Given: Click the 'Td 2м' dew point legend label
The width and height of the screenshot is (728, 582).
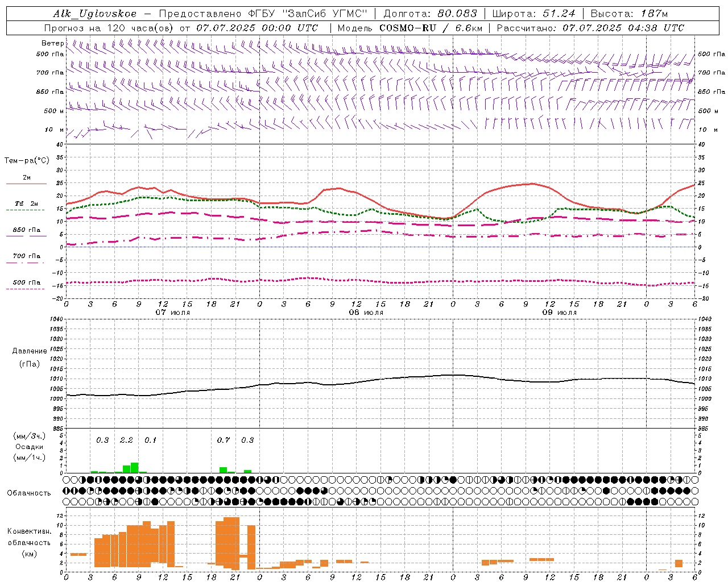Looking at the screenshot, I should (26, 203).
